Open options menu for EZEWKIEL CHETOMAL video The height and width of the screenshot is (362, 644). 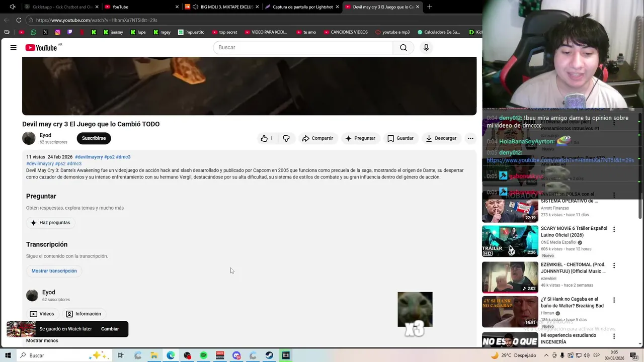(614, 265)
